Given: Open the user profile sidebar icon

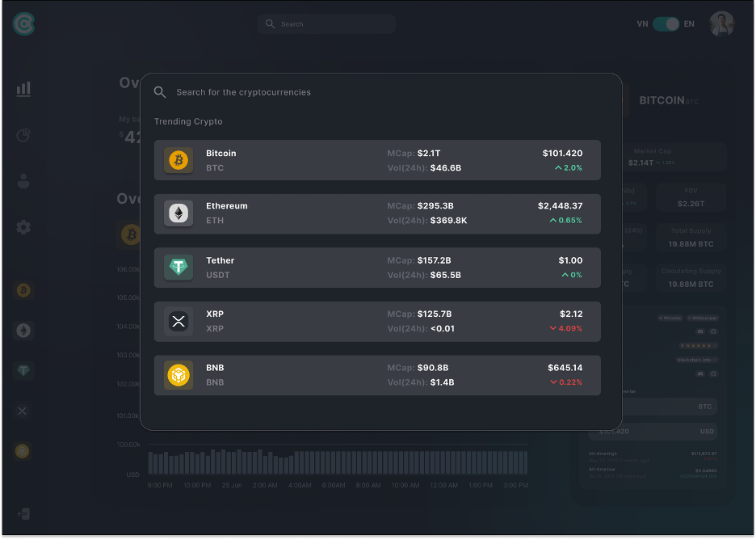Looking at the screenshot, I should click(23, 181).
